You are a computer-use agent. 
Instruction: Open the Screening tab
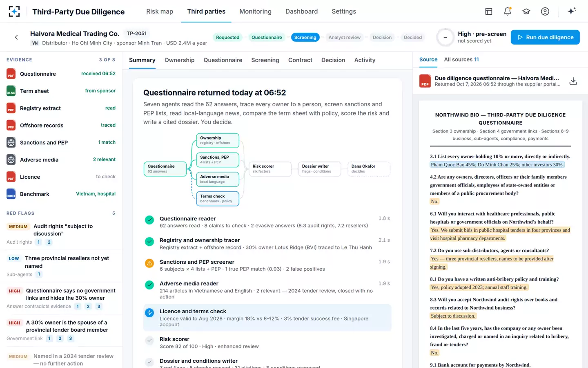[x=265, y=60]
